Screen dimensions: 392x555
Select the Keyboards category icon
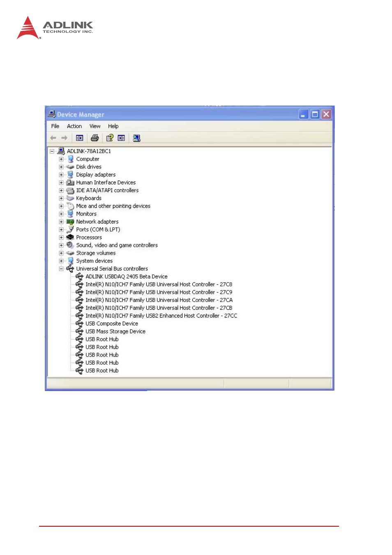pyautogui.click(x=70, y=198)
